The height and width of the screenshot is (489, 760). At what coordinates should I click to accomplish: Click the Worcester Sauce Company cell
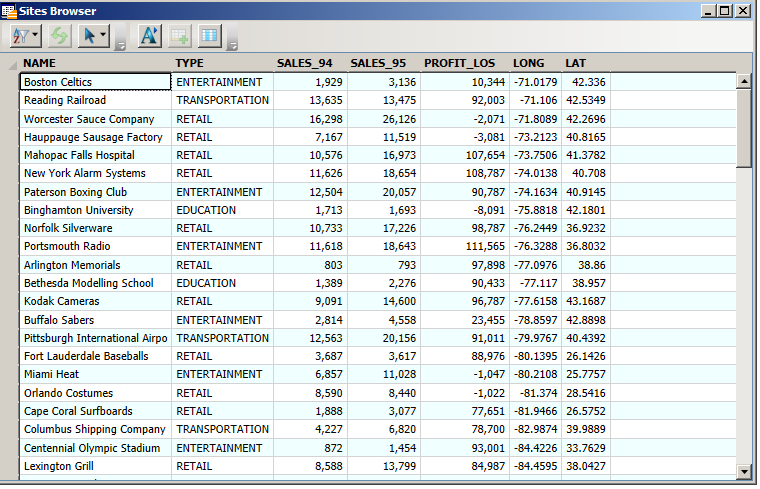click(95, 119)
